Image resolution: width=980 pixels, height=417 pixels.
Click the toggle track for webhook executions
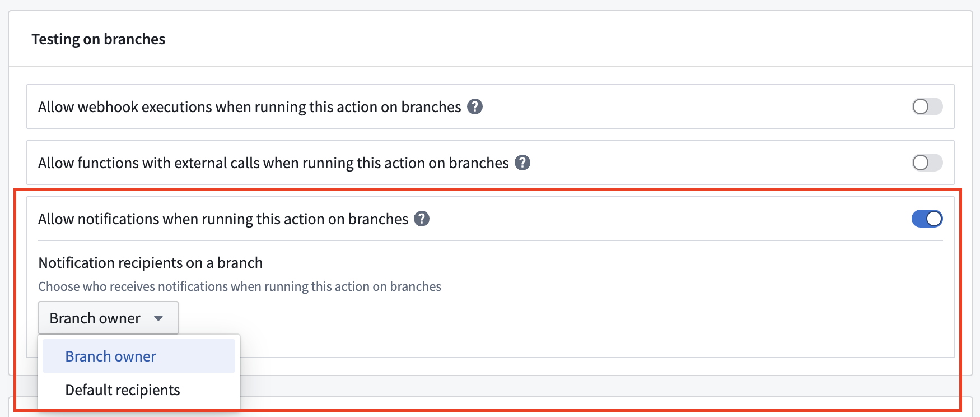click(x=927, y=106)
